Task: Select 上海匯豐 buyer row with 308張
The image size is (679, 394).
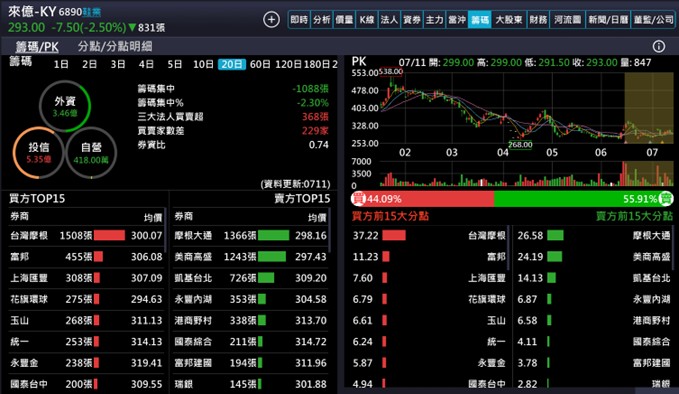Action: coord(86,278)
